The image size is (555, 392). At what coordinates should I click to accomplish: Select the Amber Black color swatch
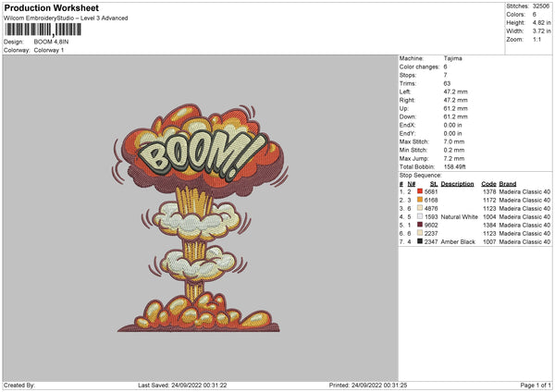pyautogui.click(x=420, y=241)
